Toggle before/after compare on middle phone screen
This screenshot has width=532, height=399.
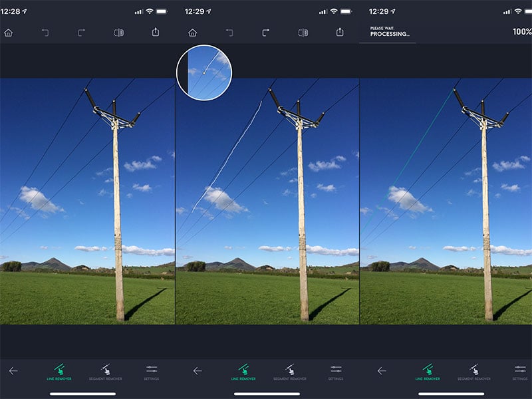pos(303,33)
